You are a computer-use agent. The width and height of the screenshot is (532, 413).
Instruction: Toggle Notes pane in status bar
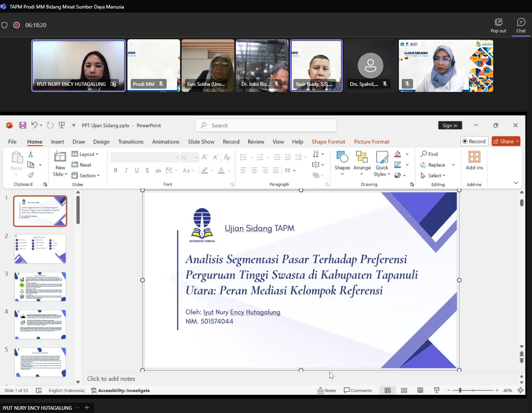pyautogui.click(x=327, y=390)
